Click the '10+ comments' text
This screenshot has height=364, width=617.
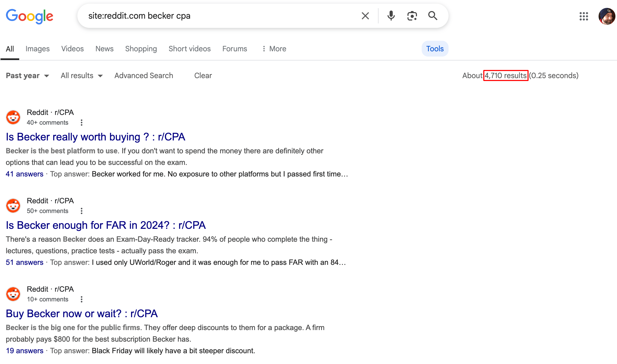[47, 299]
